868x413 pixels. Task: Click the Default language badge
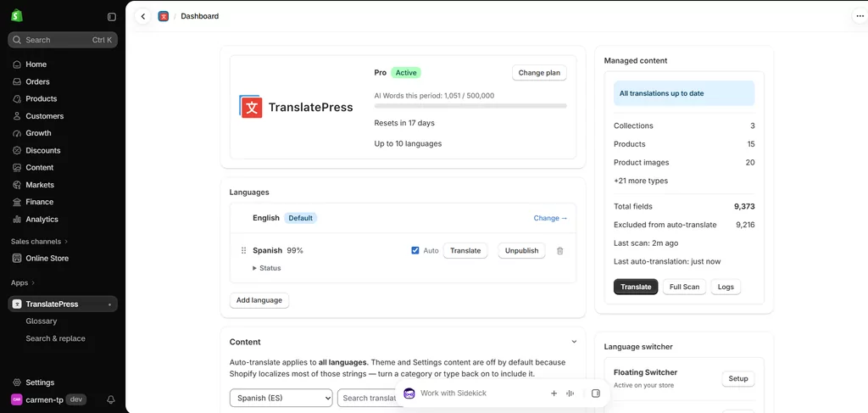pos(301,218)
